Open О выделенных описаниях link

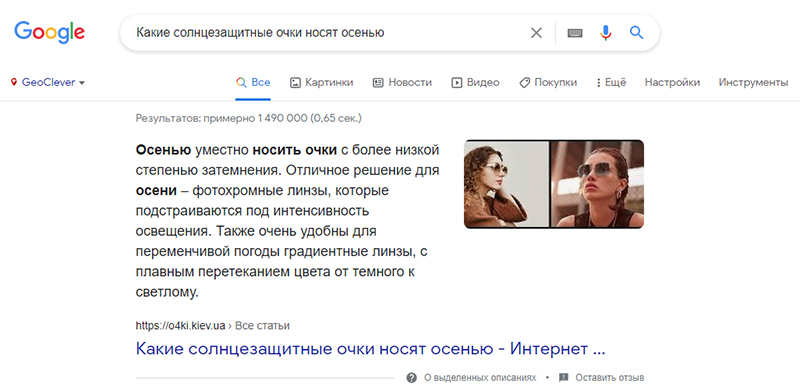[x=480, y=378]
